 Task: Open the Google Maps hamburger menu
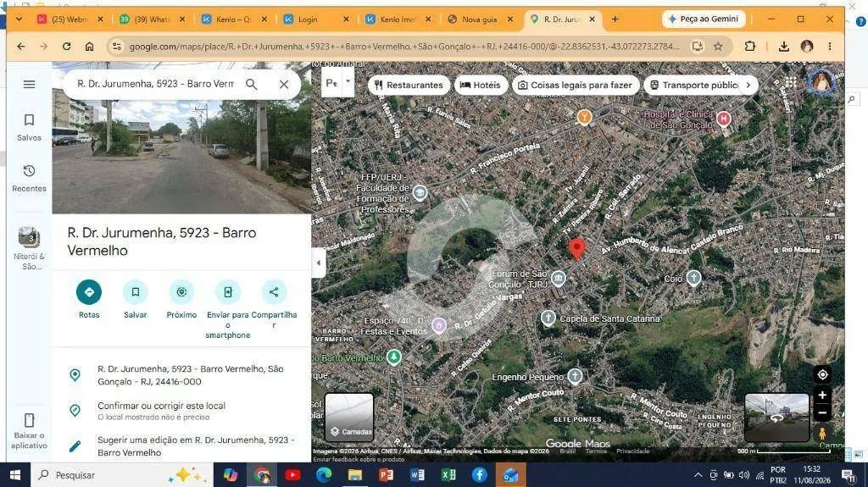[30, 84]
